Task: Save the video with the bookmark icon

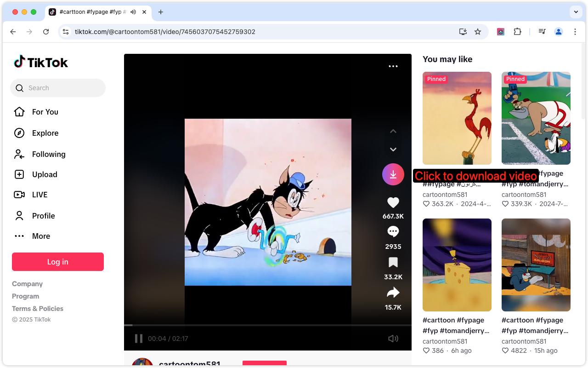Action: (393, 262)
